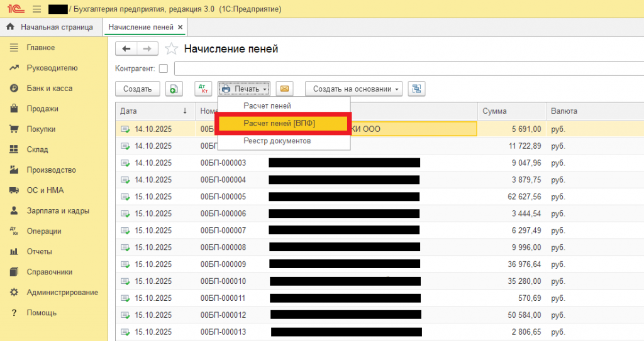The image size is (644, 341).
Task: Open the ДтКт postings icon
Action: point(203,89)
